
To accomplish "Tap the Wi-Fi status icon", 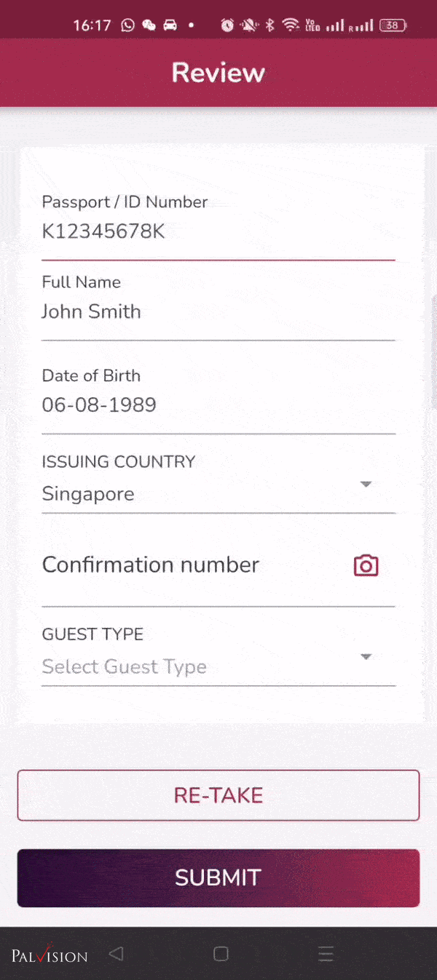I will [291, 25].
